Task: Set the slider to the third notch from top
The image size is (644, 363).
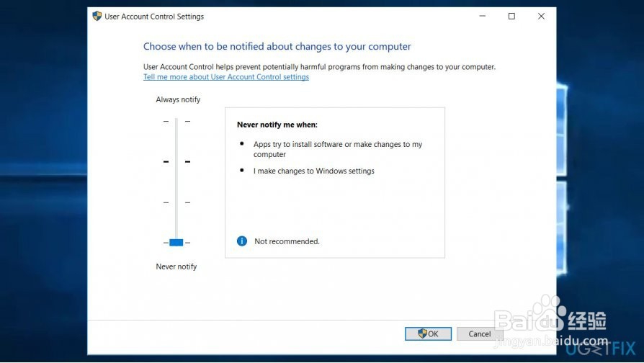Action: coord(176,202)
